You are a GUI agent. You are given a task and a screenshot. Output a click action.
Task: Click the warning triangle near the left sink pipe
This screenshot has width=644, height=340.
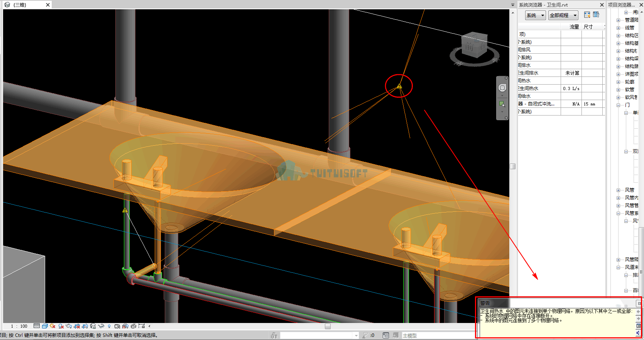pos(125,210)
